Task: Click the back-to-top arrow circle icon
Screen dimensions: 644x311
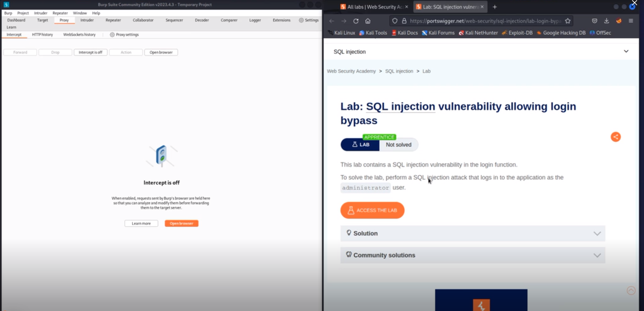Action: 631,291
